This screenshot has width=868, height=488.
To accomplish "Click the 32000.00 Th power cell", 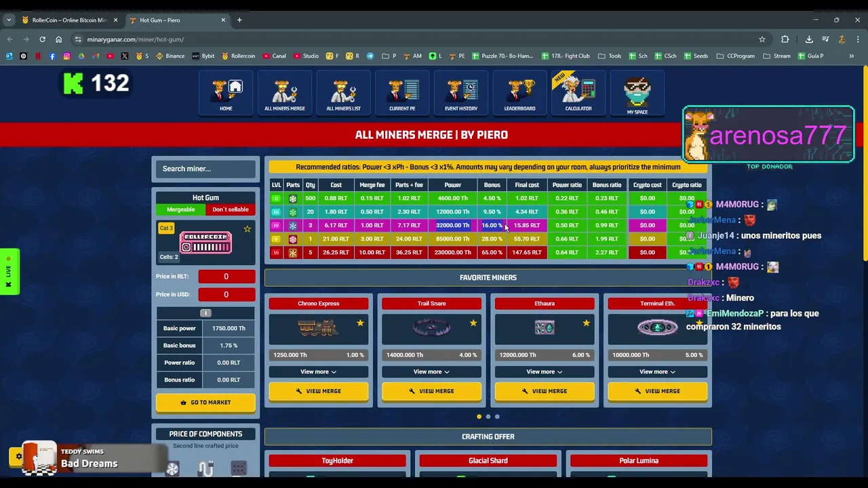I will point(452,225).
